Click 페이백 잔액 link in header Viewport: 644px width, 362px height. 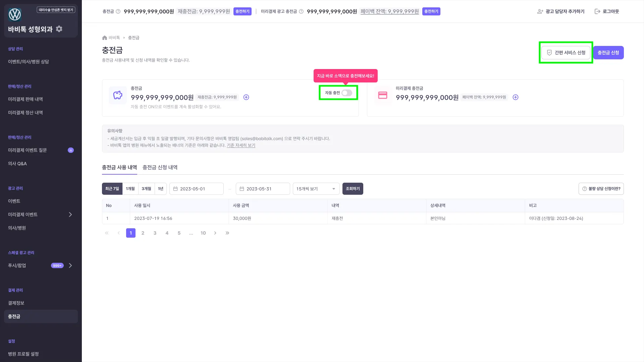coord(390,11)
